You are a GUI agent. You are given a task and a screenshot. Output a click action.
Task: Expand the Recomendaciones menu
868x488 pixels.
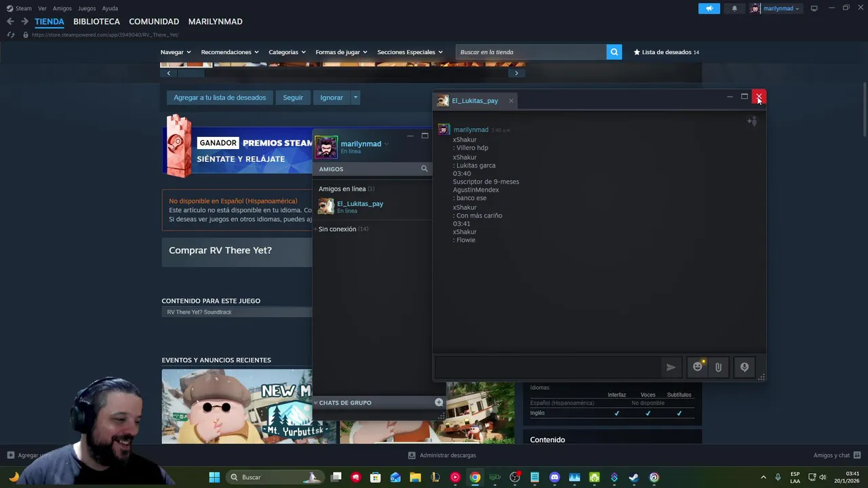(230, 52)
